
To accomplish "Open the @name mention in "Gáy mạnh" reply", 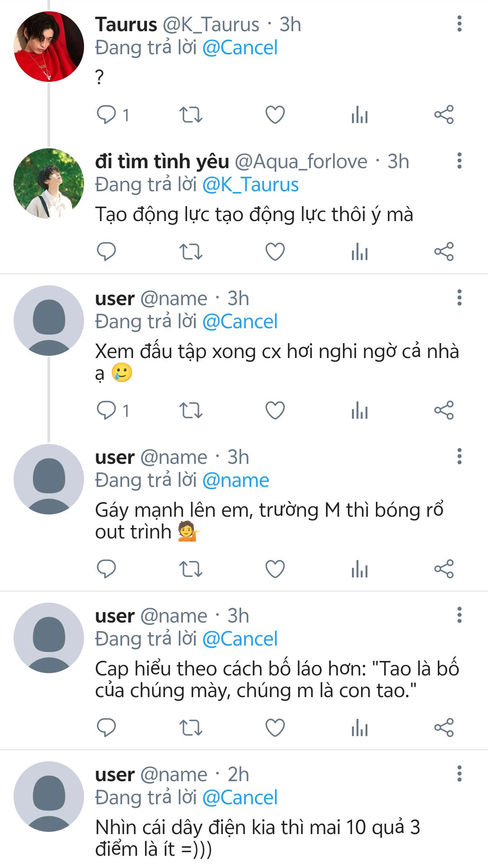I will click(x=235, y=481).
